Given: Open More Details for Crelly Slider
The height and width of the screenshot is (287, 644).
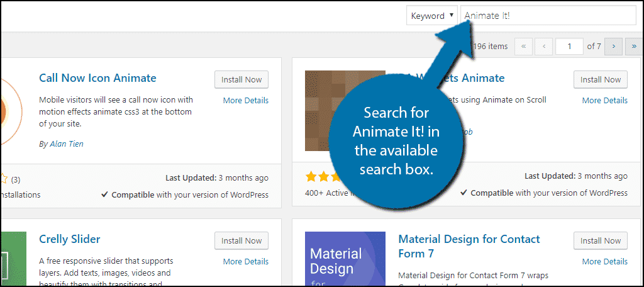Looking at the screenshot, I should point(246,261).
